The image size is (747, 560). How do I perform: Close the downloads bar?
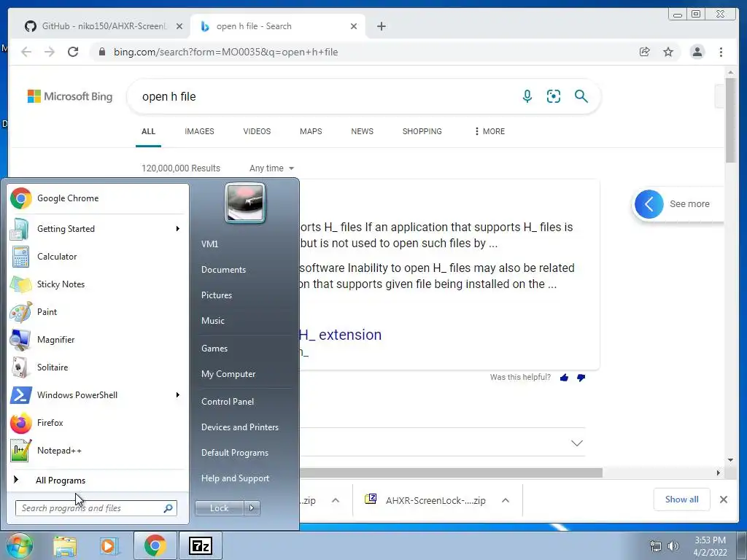pos(723,499)
